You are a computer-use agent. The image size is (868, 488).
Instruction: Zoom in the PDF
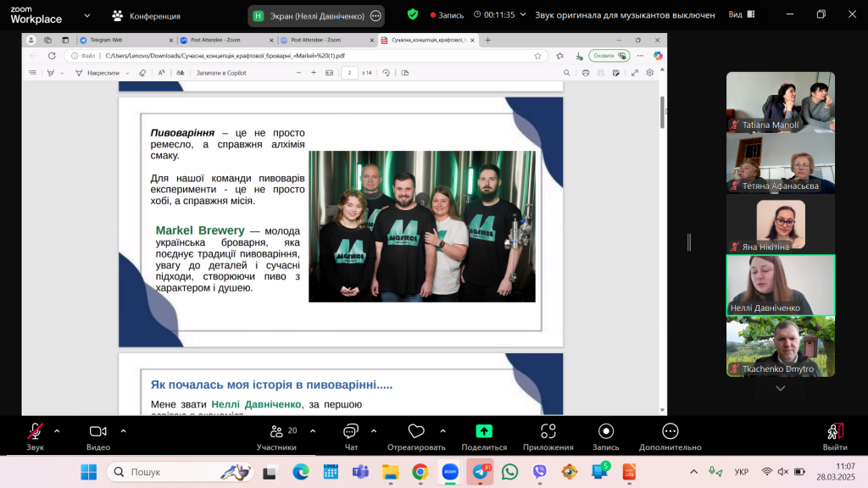(314, 73)
